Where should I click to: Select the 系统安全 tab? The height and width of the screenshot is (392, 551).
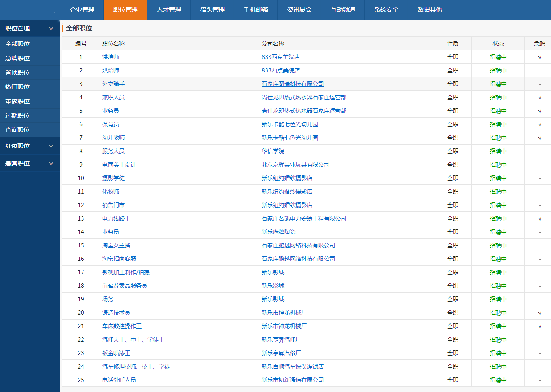click(x=386, y=10)
